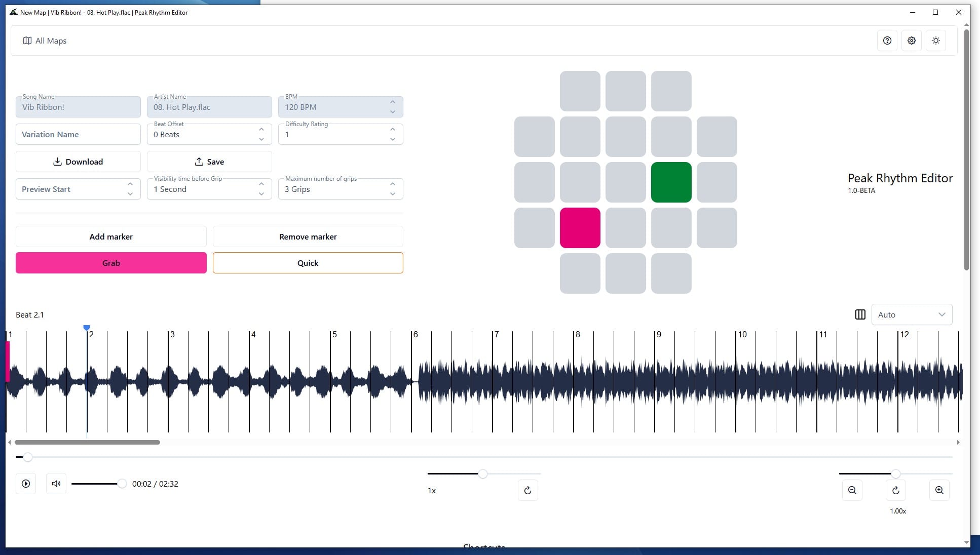Select the Grab marker type

coord(111,263)
